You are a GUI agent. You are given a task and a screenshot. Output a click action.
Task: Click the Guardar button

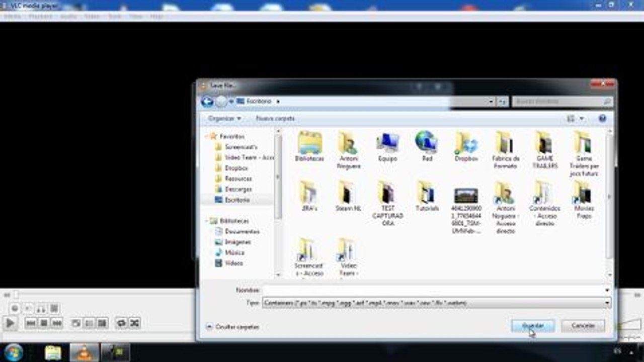tap(533, 326)
